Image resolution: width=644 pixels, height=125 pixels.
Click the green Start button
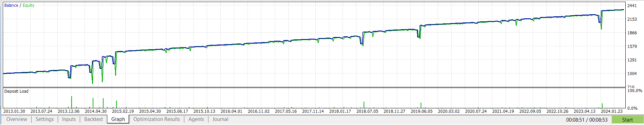(627, 120)
